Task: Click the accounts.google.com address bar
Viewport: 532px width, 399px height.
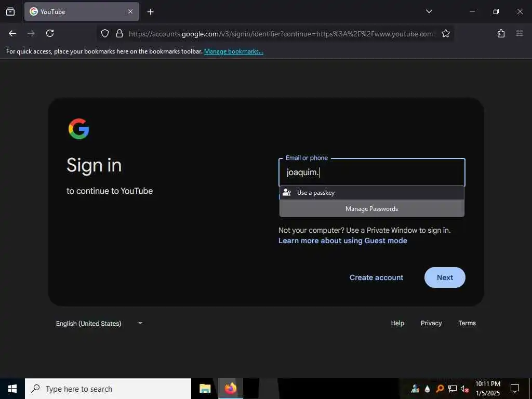Action: point(281,34)
